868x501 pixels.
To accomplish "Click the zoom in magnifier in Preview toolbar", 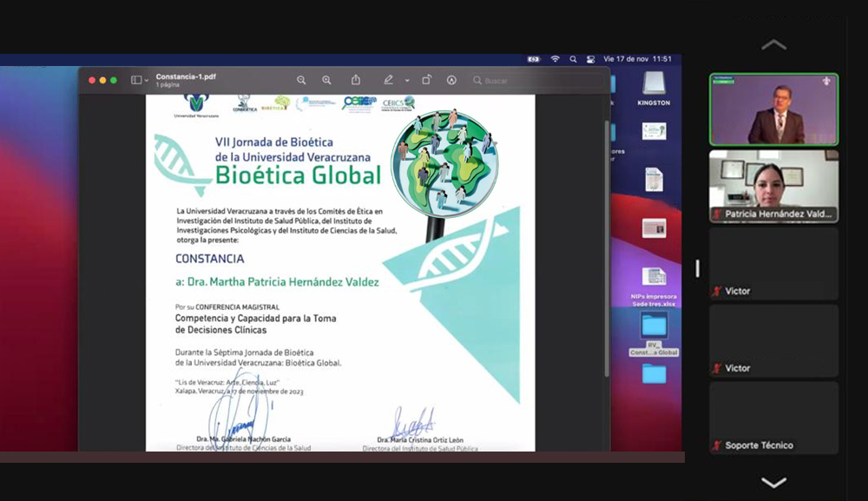I will tap(326, 80).
